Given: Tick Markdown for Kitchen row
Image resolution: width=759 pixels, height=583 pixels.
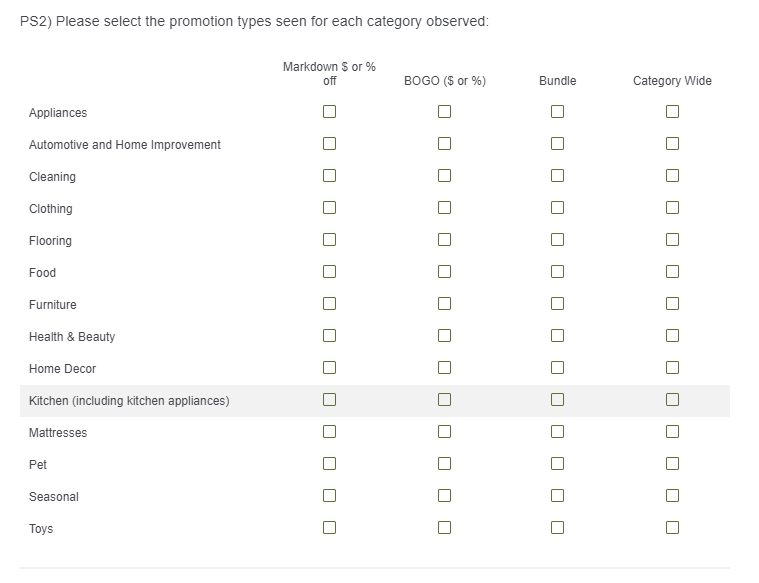Looking at the screenshot, I should click(x=329, y=400).
